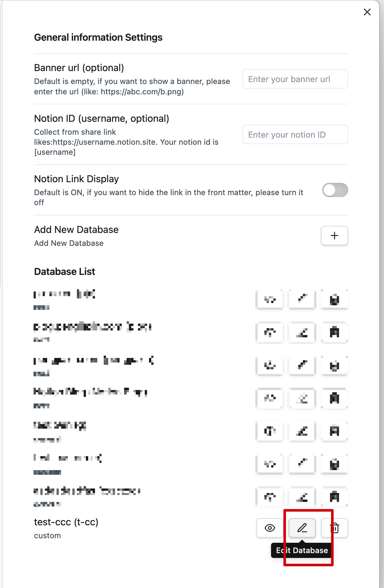Edit the sixth database in the list
This screenshot has width=384, height=588.
[302, 464]
